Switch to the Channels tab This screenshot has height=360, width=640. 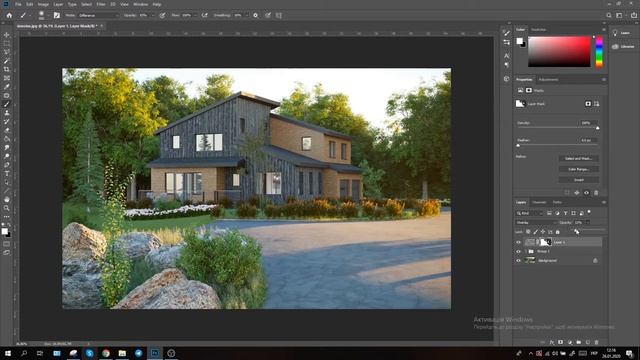pos(539,202)
